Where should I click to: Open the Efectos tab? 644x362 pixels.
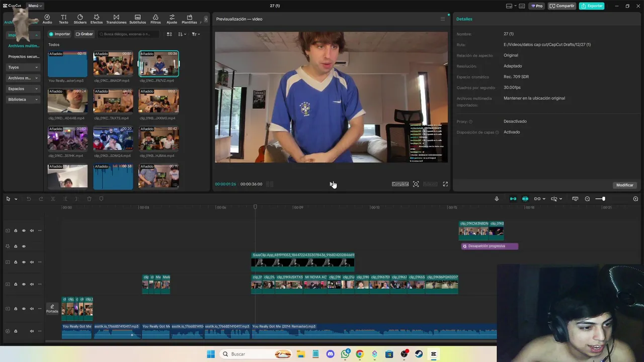point(97,19)
